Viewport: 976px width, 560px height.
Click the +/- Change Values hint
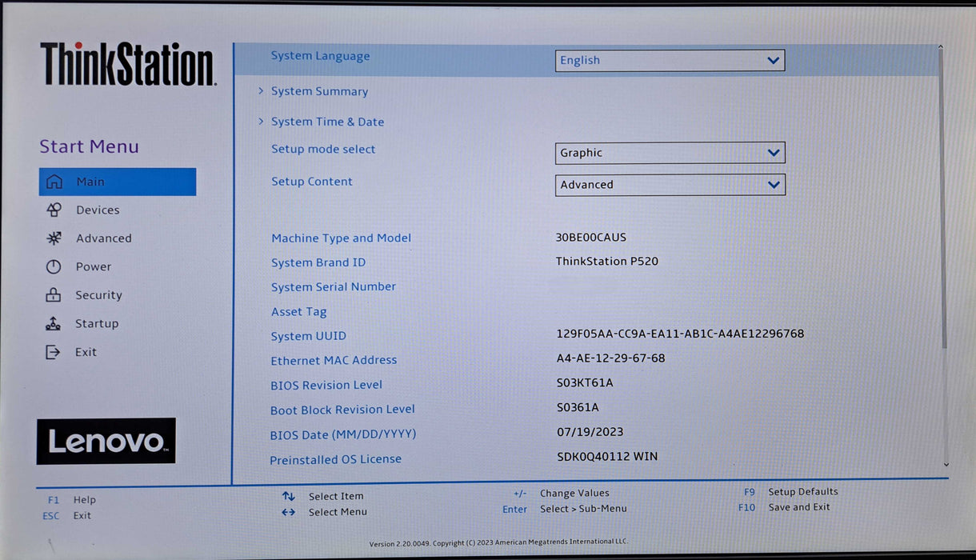[x=562, y=494]
